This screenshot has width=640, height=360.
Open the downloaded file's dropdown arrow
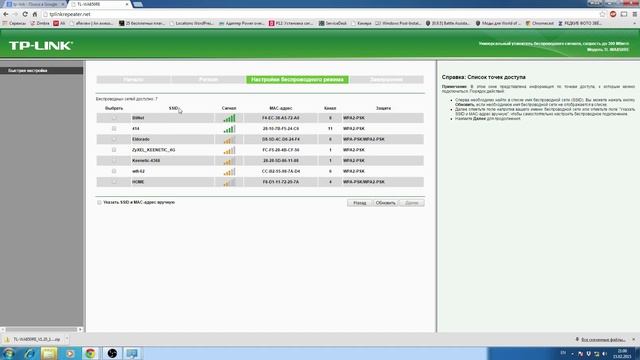(x=67, y=339)
